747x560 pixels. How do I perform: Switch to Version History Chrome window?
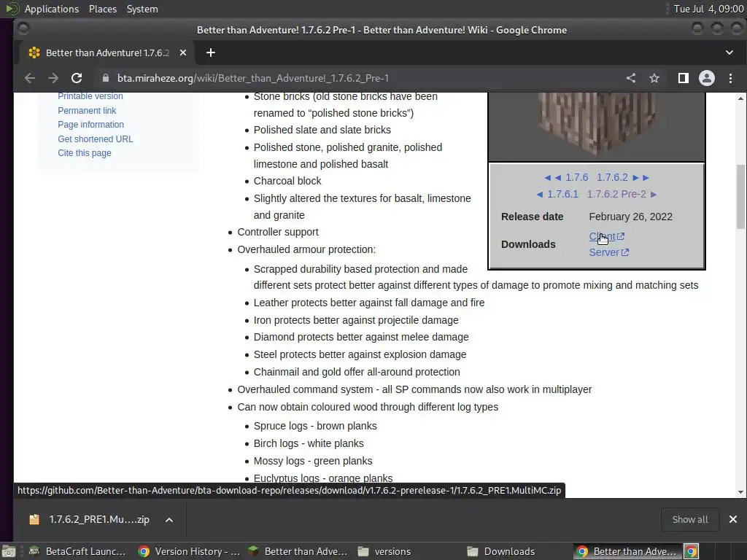[189, 551]
